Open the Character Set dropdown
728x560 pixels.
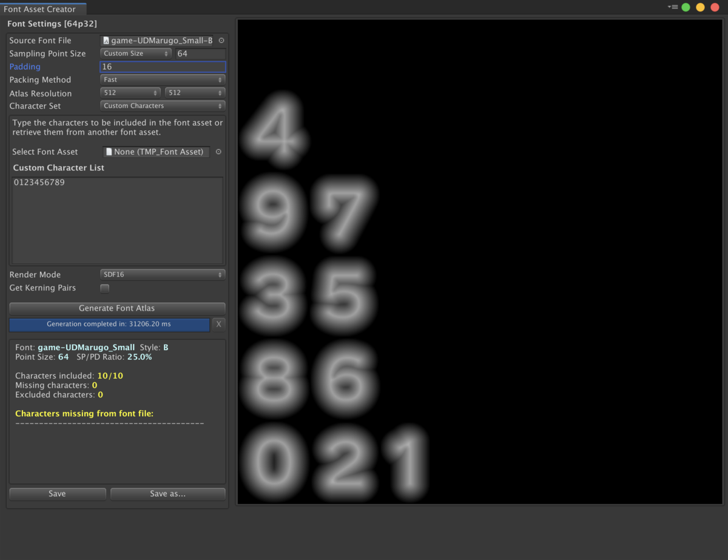point(163,106)
